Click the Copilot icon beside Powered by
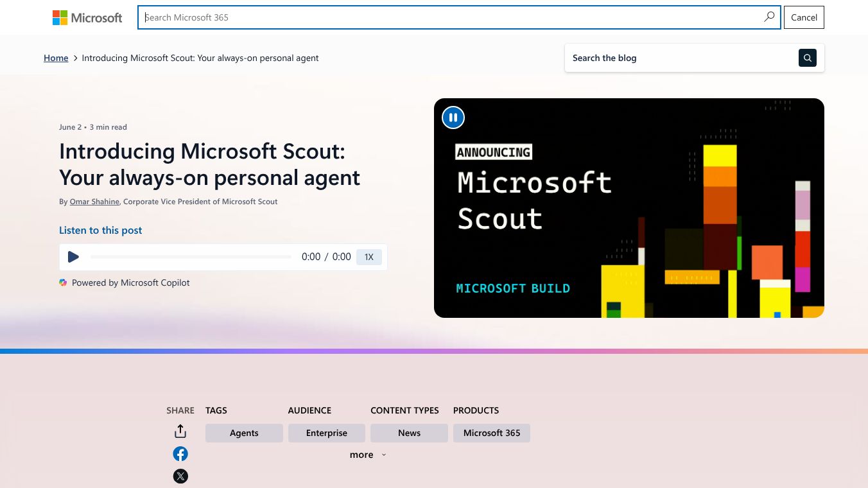This screenshot has width=868, height=488. coord(63,283)
